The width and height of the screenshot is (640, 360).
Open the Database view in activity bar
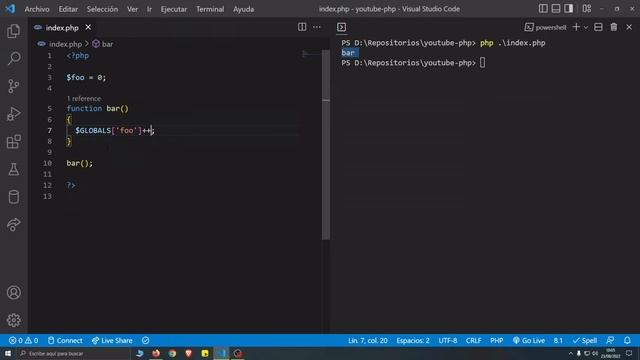pyautogui.click(x=13, y=197)
